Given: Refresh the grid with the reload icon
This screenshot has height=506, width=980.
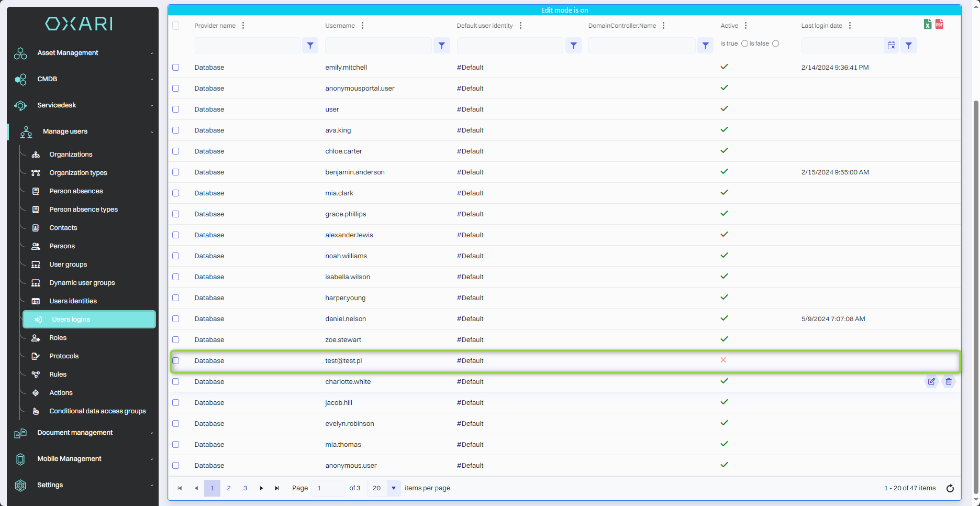Looking at the screenshot, I should coord(950,488).
